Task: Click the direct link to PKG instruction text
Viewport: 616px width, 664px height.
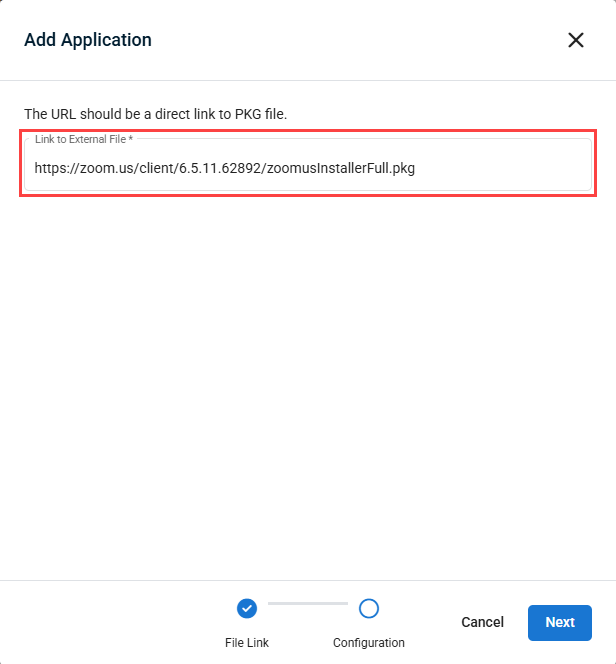Action: tap(155, 114)
